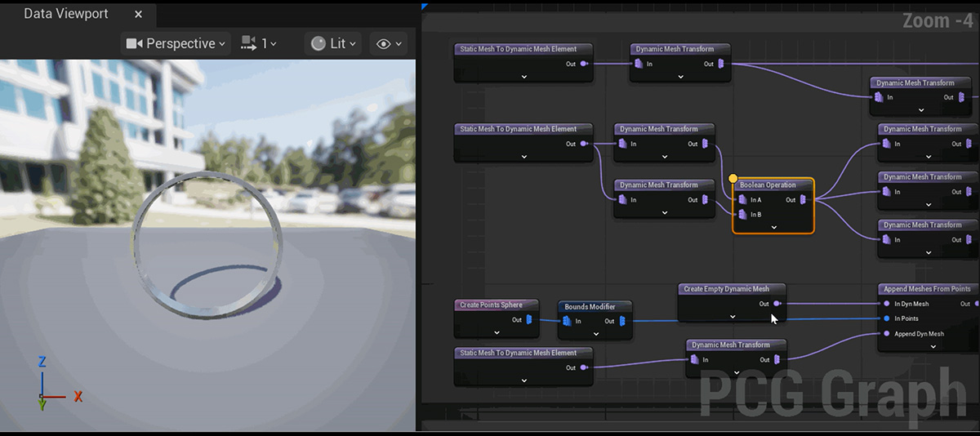Expand the Append Meshes From Points node
The height and width of the screenshot is (436, 980).
coord(932,346)
